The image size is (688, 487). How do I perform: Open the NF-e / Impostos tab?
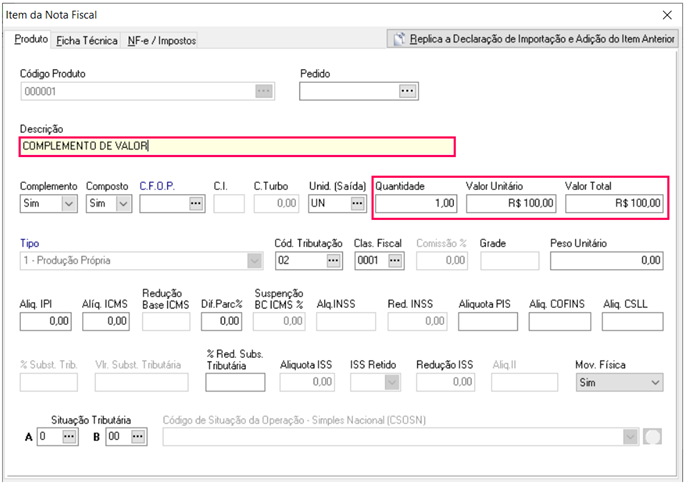(x=161, y=41)
